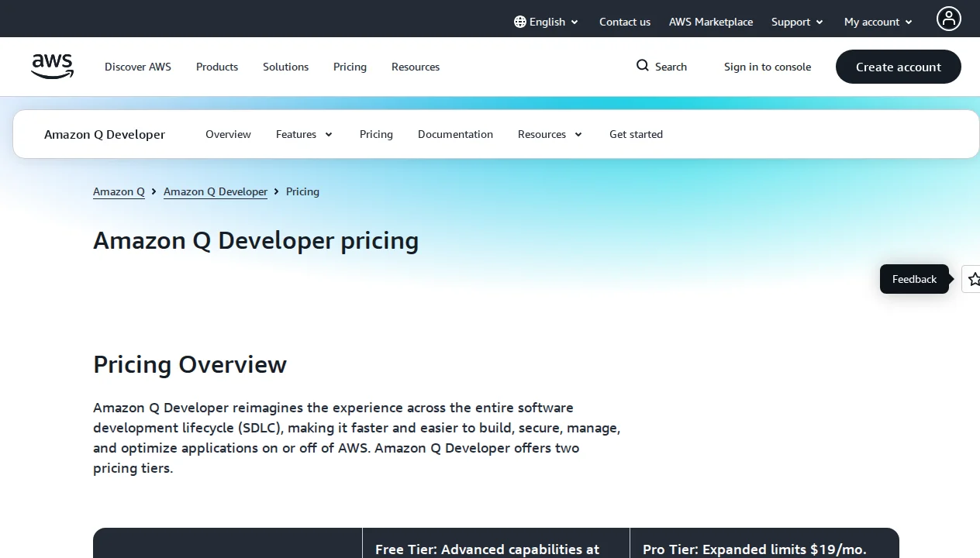Open the Feedback panel

point(914,279)
